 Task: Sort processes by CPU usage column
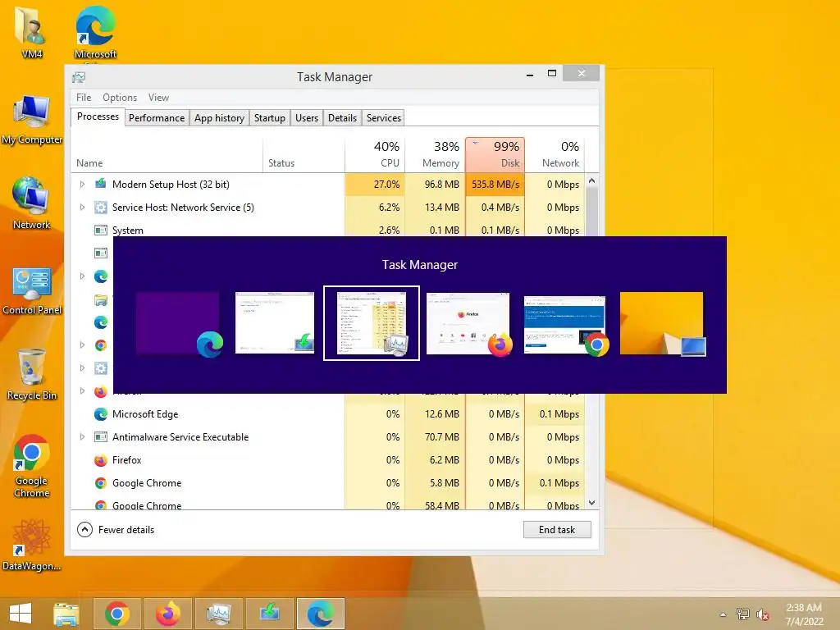pyautogui.click(x=375, y=155)
